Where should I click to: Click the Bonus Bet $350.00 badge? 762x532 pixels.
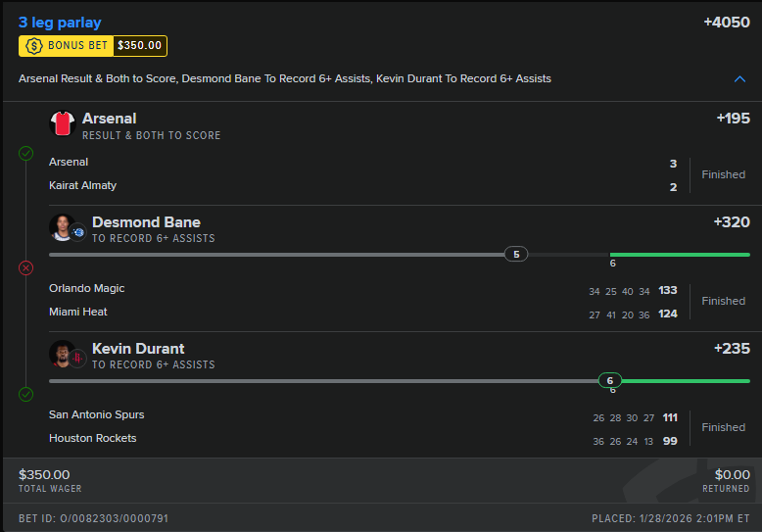pyautogui.click(x=93, y=46)
